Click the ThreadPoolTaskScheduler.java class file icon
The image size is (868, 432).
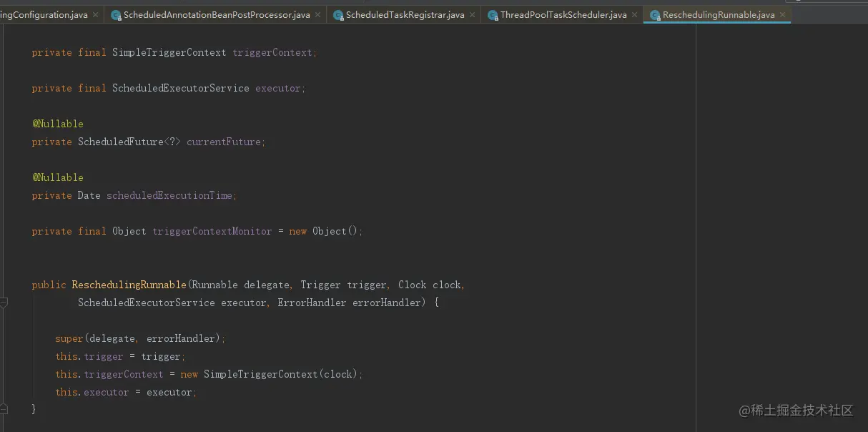coord(492,15)
